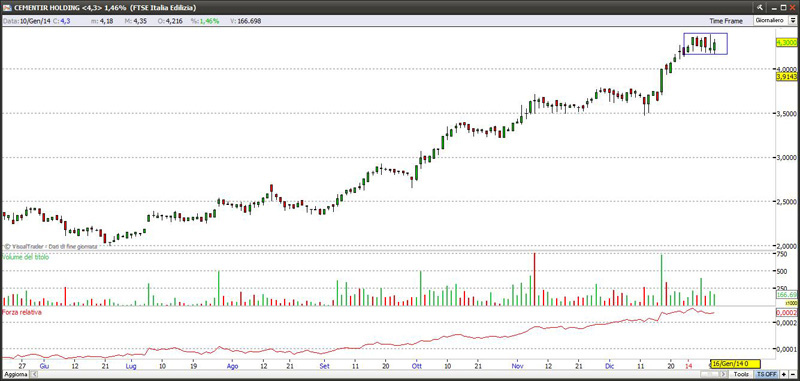Screen dimensions: 800x381
Task: Click the 500 volume axis label
Action: [782, 272]
